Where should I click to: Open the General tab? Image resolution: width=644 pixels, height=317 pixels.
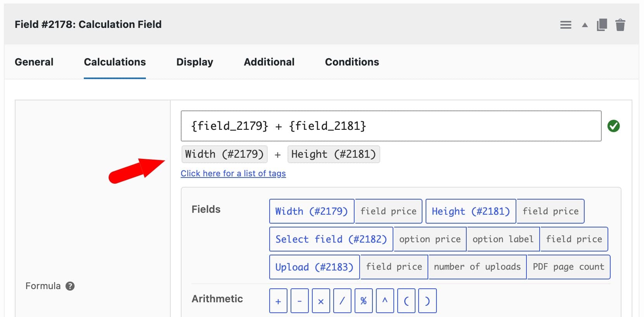pyautogui.click(x=34, y=62)
